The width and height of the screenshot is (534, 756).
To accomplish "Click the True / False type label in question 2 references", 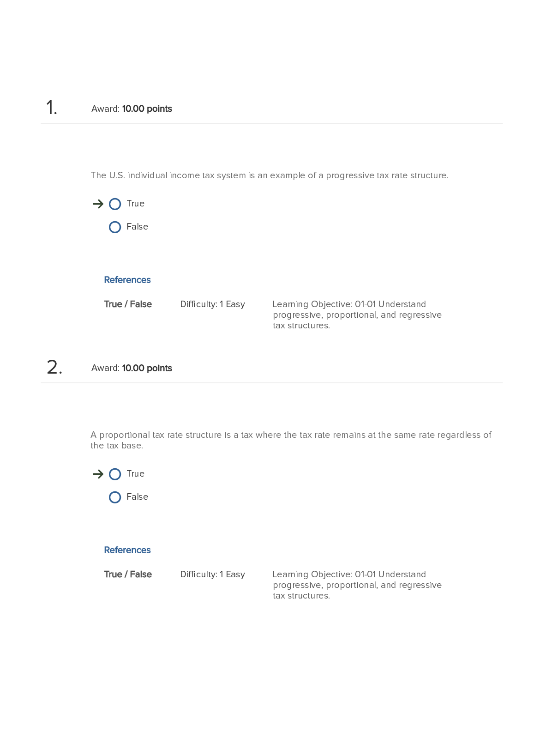I will (x=128, y=575).
